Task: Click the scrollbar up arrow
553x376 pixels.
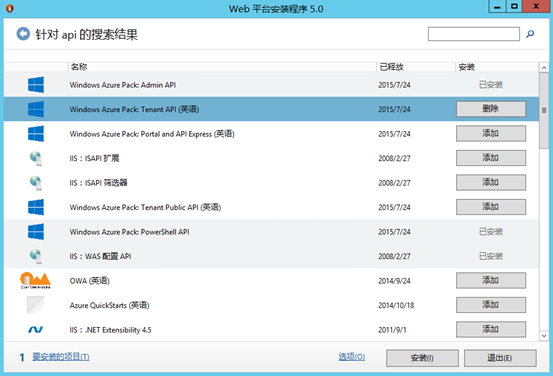Action: click(x=544, y=67)
